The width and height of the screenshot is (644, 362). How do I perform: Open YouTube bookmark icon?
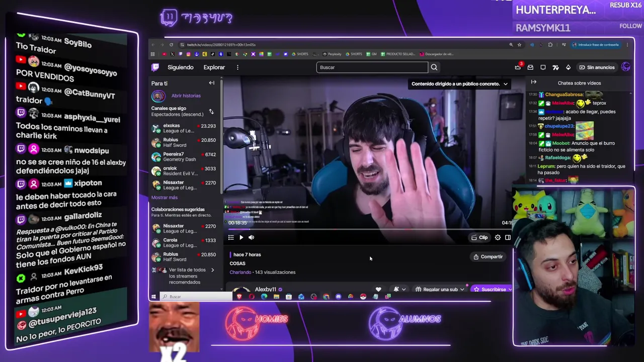[x=164, y=54]
